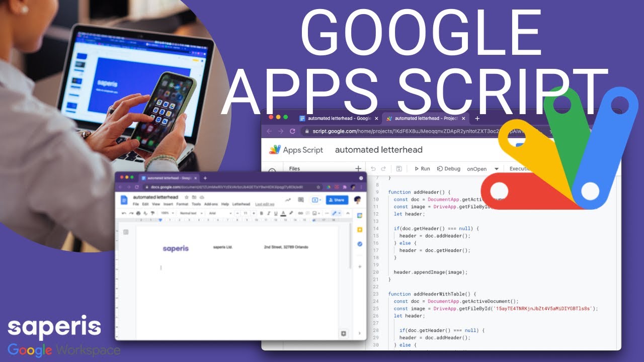Decrease font size with minus in Docs

[x=237, y=213]
